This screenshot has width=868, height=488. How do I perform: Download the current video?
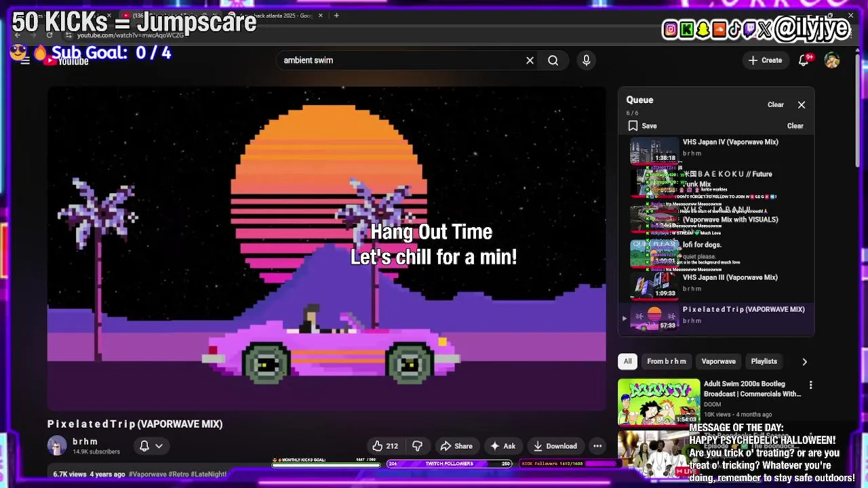tap(555, 446)
